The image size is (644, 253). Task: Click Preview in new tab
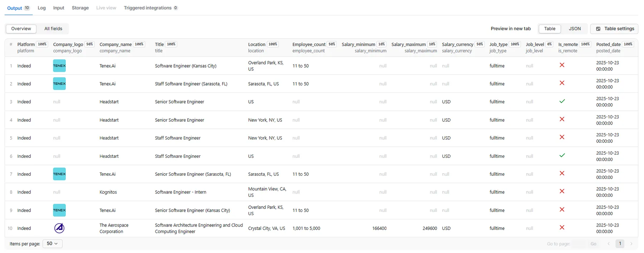511,29
